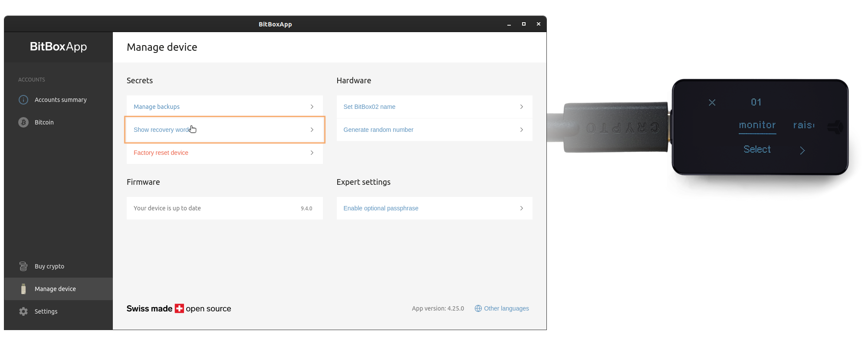The image size is (868, 347).
Task: Open Buy crypto page
Action: click(59, 266)
